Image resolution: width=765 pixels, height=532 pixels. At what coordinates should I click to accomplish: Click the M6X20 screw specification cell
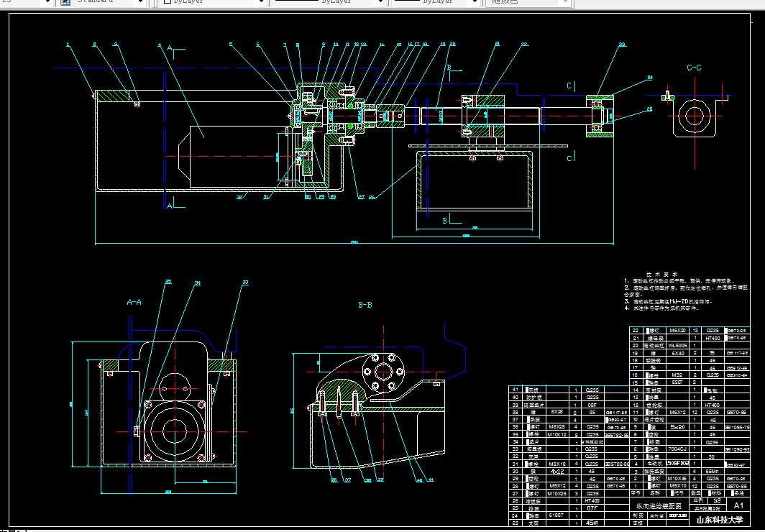coord(677,331)
